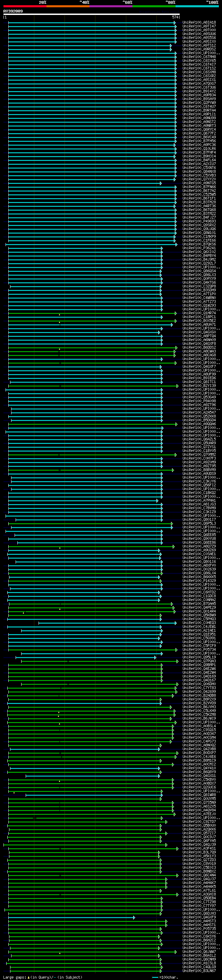Viewport: 222px width, 980px height.
Task: Select label UniRef100_Q4KTG6
Action: 199,282
